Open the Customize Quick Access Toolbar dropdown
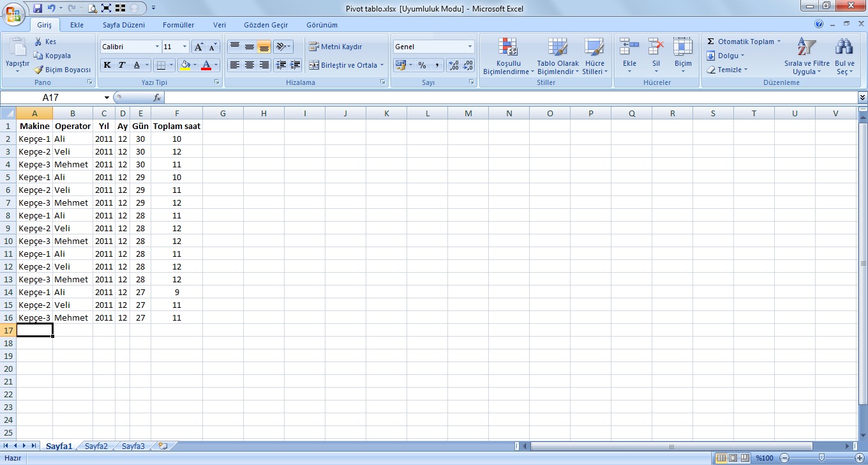 [154, 9]
